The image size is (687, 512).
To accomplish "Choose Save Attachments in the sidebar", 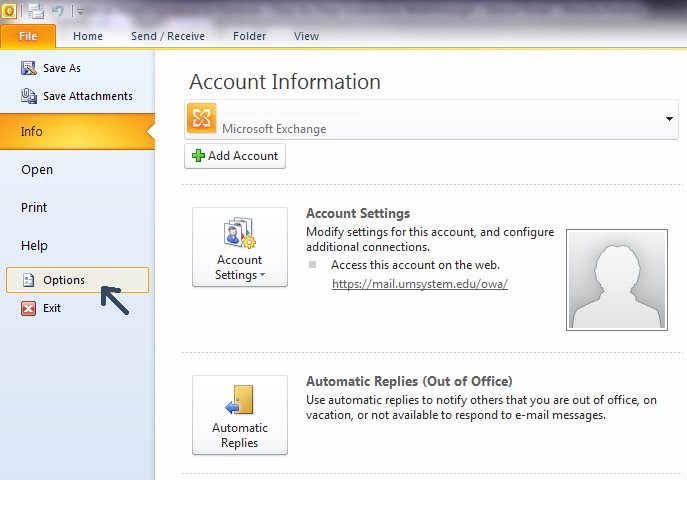I will click(88, 96).
